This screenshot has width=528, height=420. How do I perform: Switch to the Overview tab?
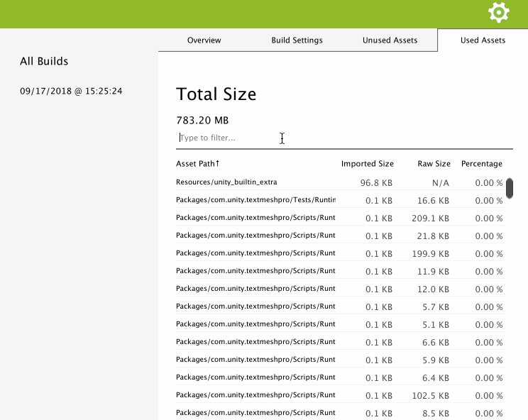(204, 40)
